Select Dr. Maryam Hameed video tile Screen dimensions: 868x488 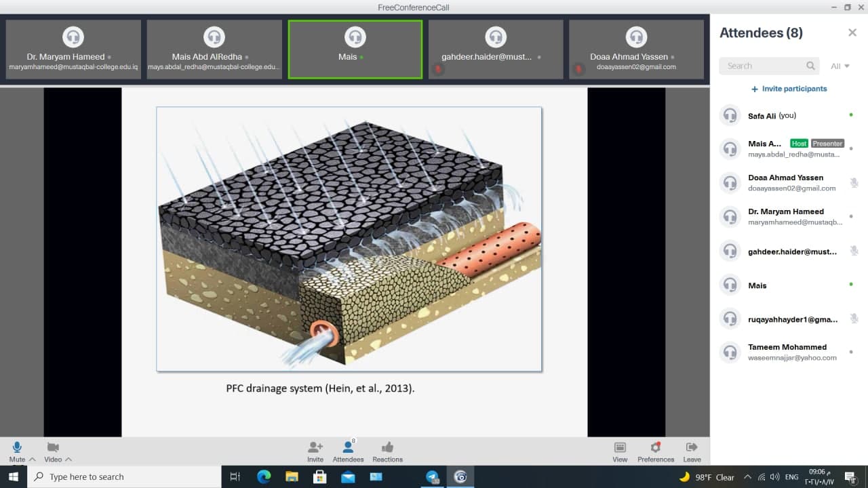coord(73,49)
